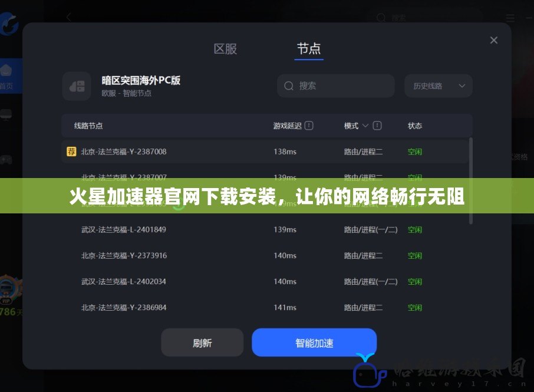Click the 138ms latency value
Viewport: 534px width, 392px height.
click(x=285, y=151)
